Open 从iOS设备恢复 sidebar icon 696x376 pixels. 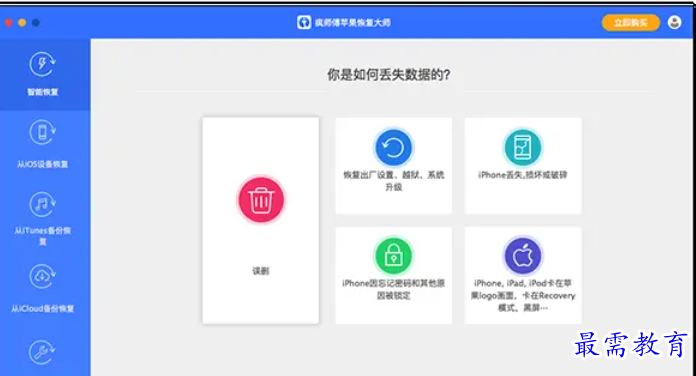tap(42, 132)
